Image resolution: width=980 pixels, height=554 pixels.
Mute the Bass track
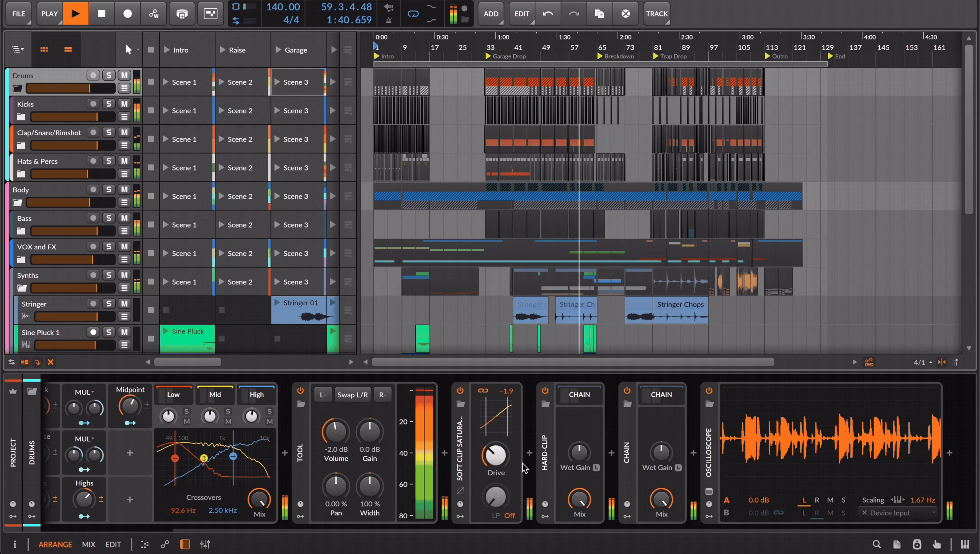[124, 218]
